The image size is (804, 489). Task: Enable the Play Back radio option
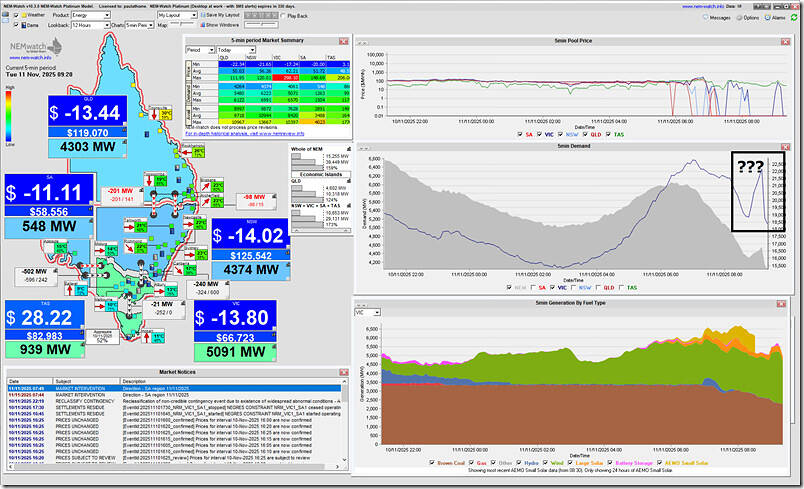coord(288,17)
